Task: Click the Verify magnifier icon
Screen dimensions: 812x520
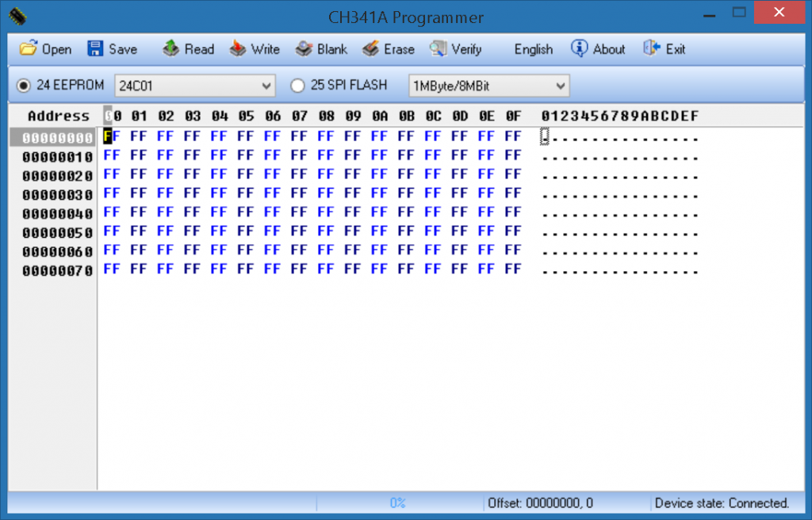Action: click(x=438, y=48)
